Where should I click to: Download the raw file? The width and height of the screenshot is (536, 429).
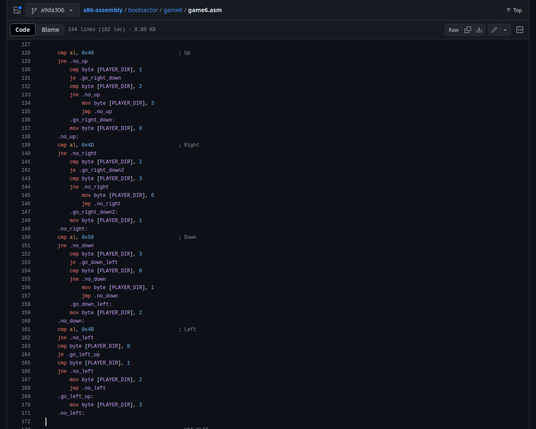click(479, 30)
